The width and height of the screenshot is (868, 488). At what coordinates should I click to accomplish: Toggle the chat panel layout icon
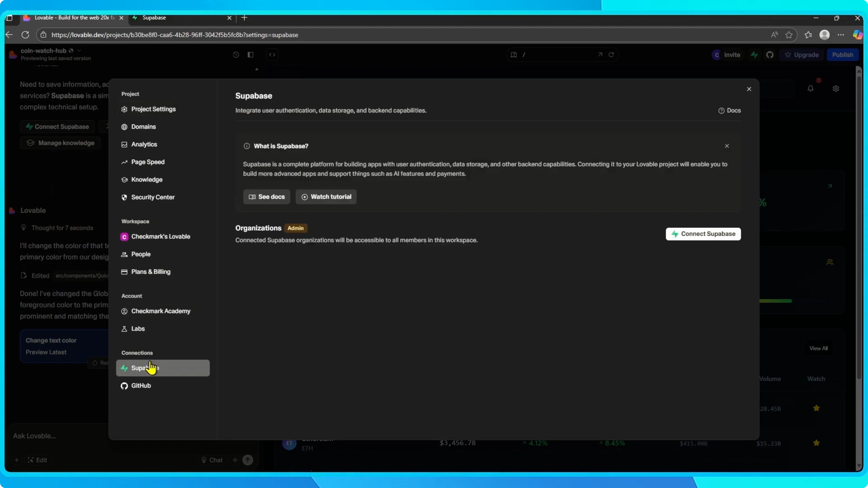250,54
